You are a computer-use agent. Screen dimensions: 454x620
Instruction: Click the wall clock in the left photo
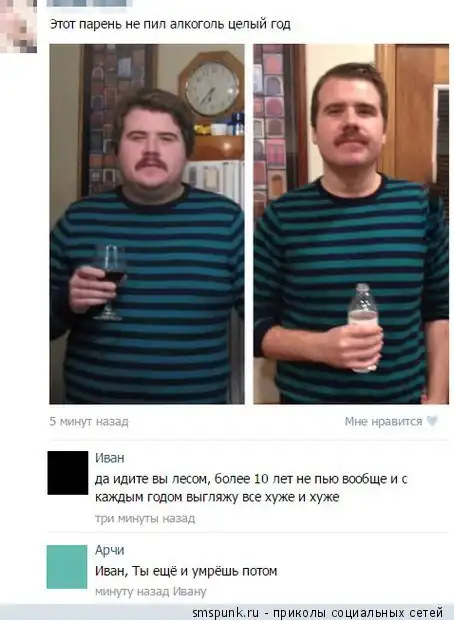[212, 89]
